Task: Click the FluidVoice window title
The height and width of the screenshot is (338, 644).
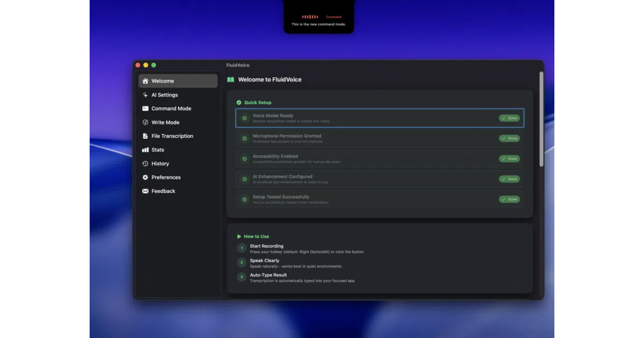Action: tap(238, 65)
